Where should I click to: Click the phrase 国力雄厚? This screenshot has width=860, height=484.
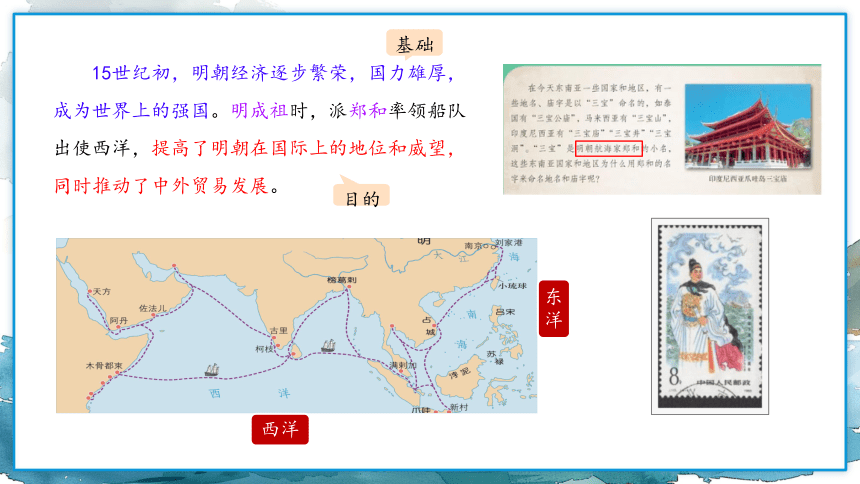click(x=408, y=72)
